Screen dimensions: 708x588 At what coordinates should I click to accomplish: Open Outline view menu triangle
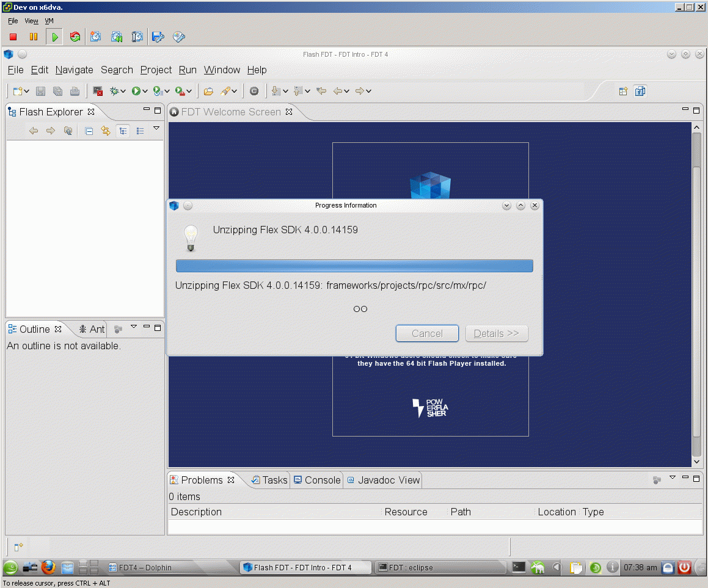point(134,326)
